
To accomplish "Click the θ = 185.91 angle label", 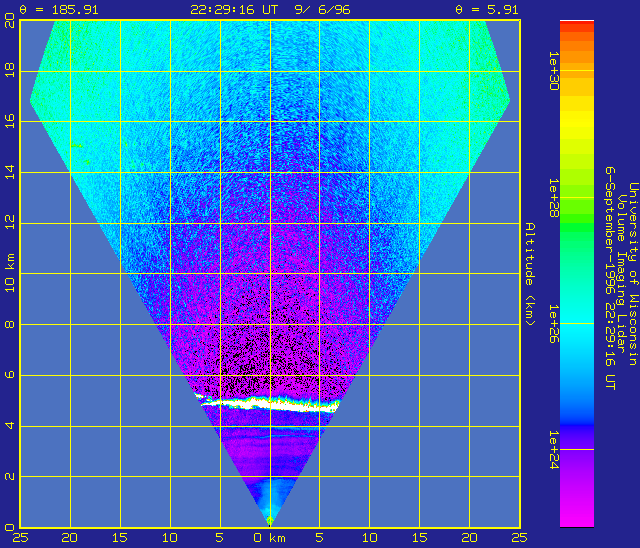I will [59, 9].
